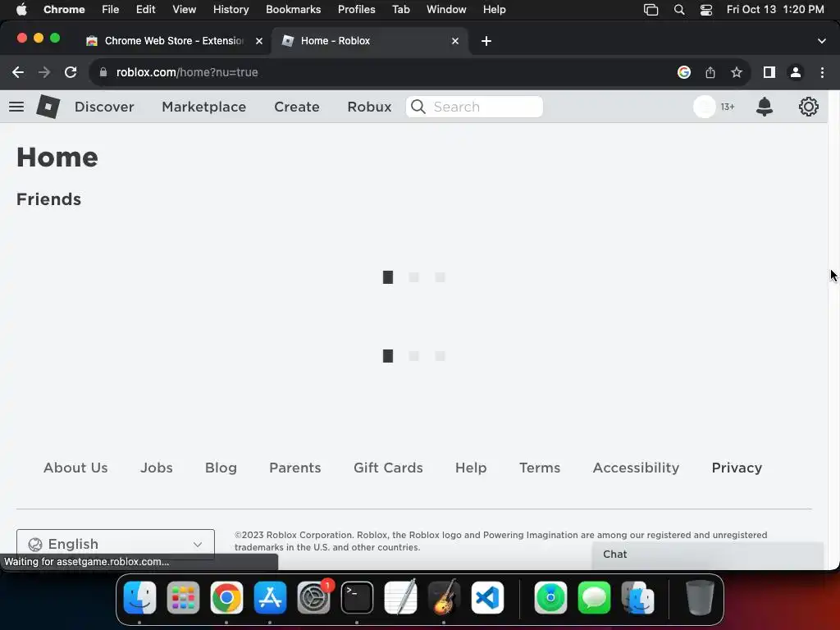
Task: Click the search magnifier icon in Roblox
Action: tap(418, 107)
